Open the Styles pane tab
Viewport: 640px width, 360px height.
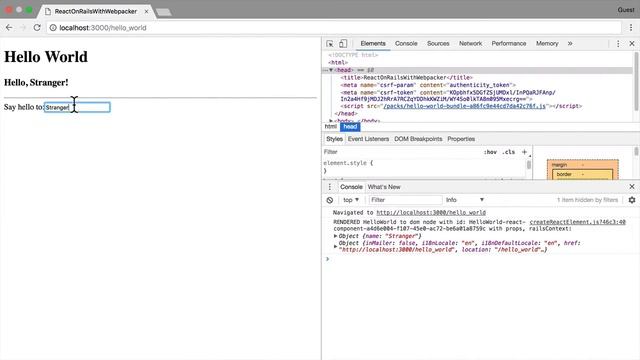click(x=334, y=139)
